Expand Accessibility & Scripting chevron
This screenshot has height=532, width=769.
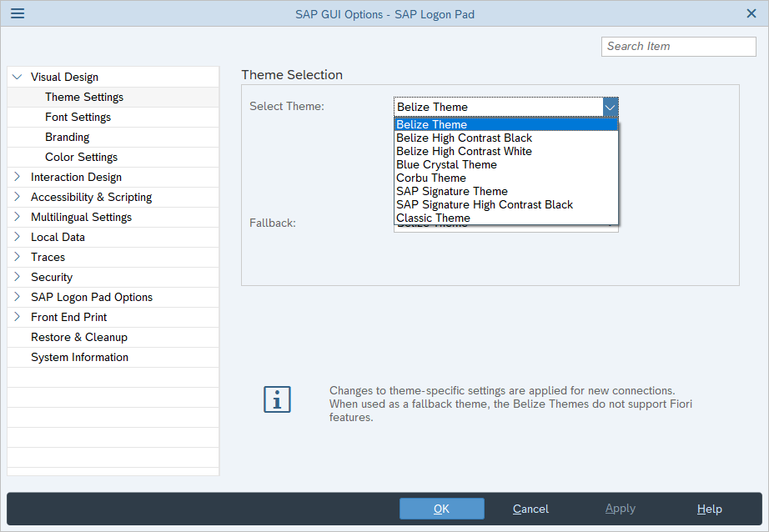(18, 197)
